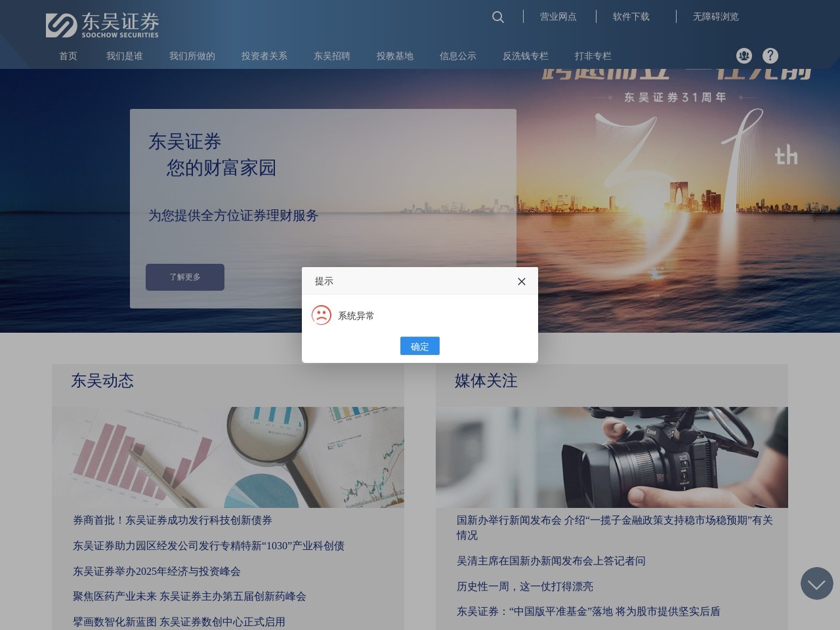Open the search magnifier icon
840x630 pixels.
[x=498, y=17]
